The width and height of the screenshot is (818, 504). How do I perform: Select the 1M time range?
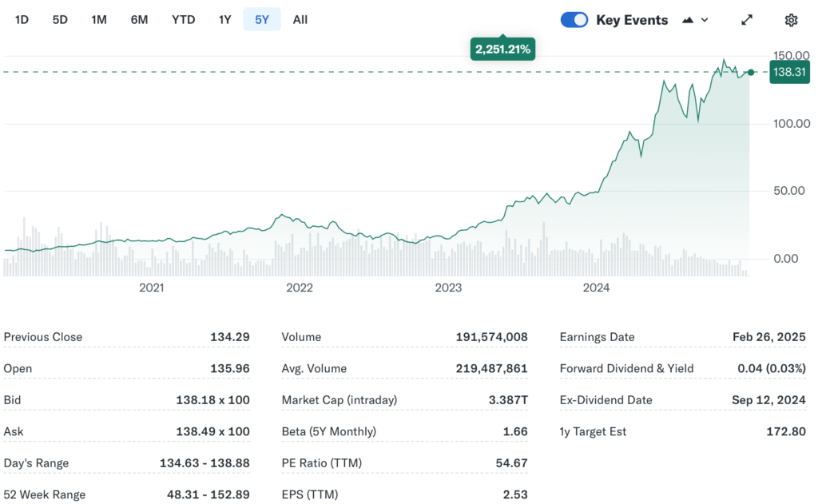[x=99, y=19]
